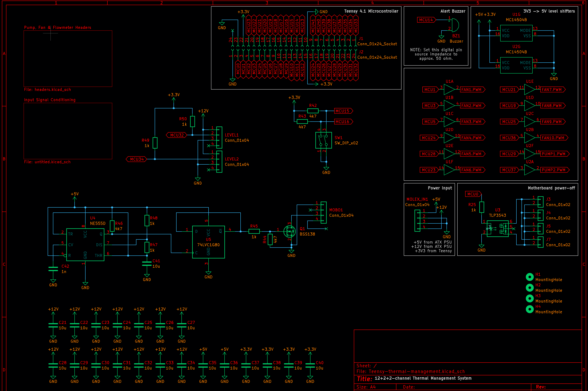The width and height of the screenshot is (588, 391).
Task: Click resistor R49 symbol
Action: point(155,143)
